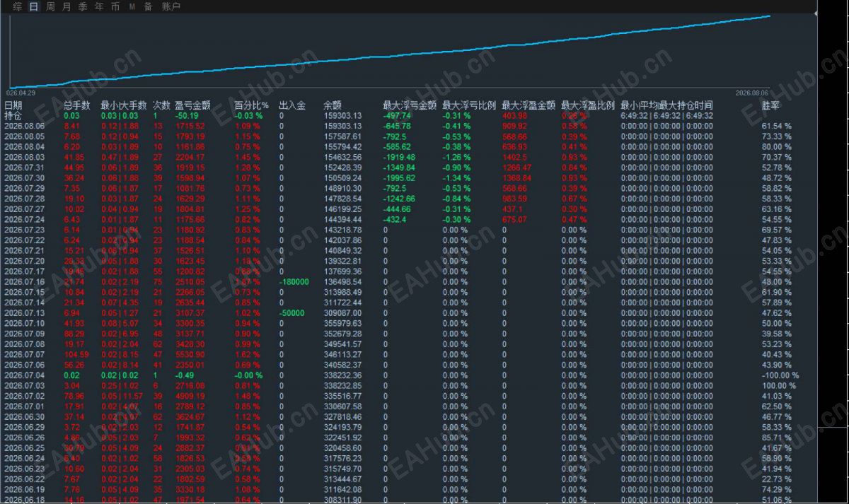Image resolution: width=849 pixels, height=504 pixels.
Task: Open the 账户 account tab
Action: (171, 6)
